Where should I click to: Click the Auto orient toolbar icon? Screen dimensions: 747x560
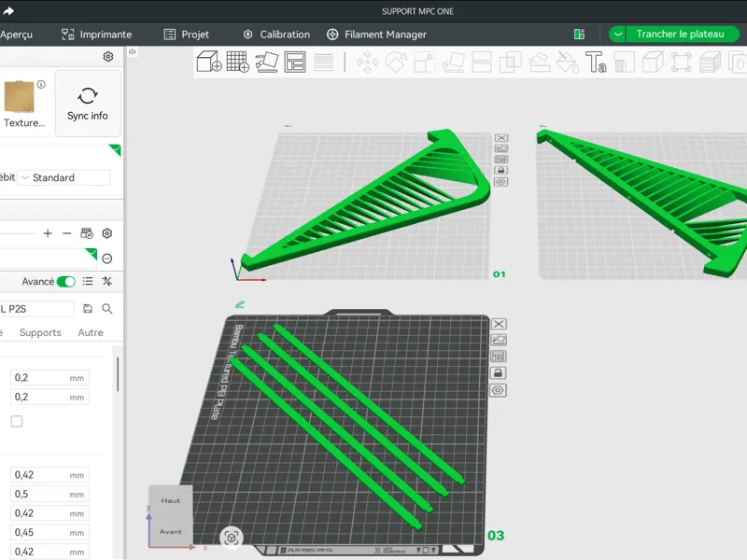pyautogui.click(x=266, y=62)
